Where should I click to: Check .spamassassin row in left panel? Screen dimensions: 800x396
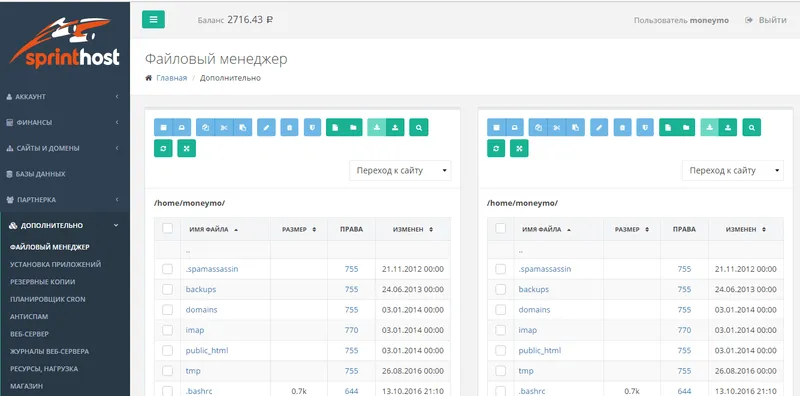pyautogui.click(x=167, y=269)
